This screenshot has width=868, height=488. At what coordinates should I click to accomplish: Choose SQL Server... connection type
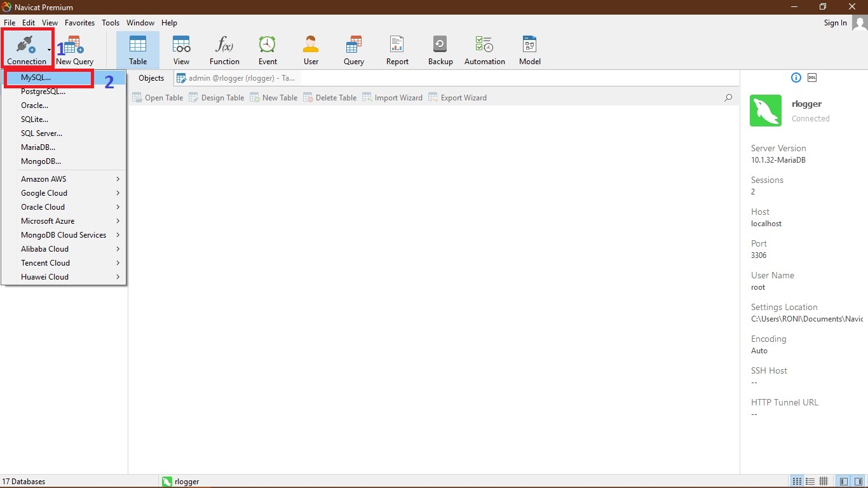pyautogui.click(x=64, y=133)
